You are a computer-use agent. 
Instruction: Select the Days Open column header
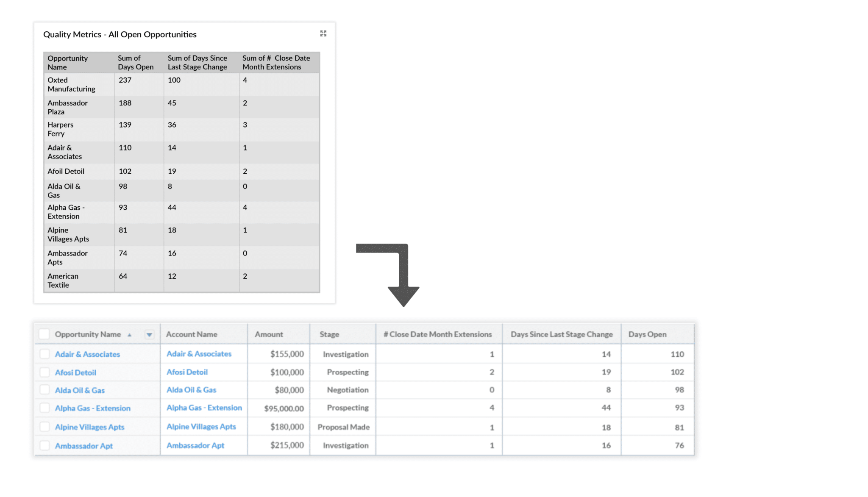click(647, 334)
